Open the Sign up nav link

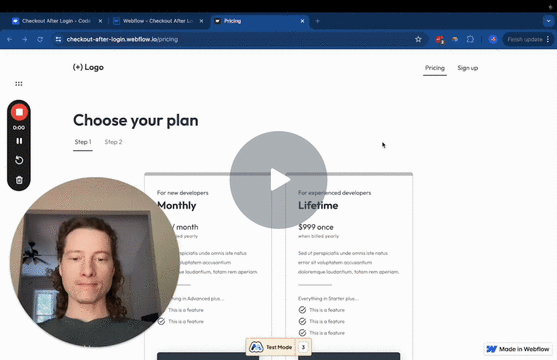(x=467, y=68)
